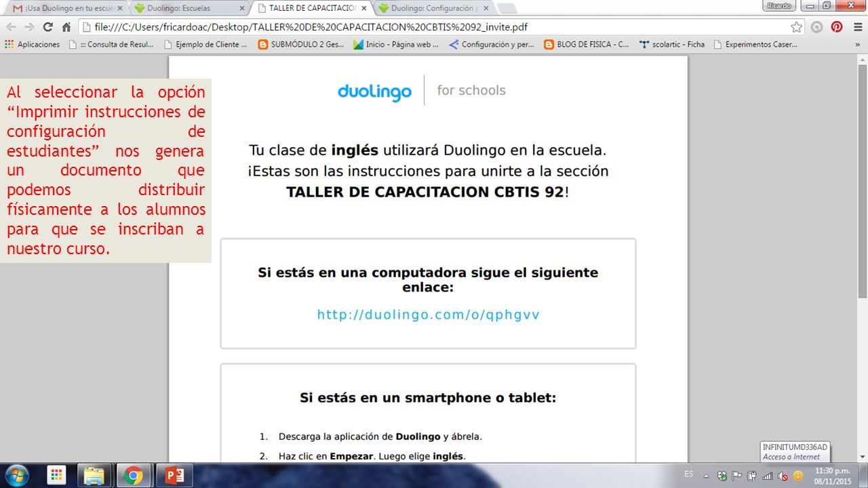This screenshot has height=488, width=868.
Task: Click the Chrome icon in the taskbar
Action: 134,475
